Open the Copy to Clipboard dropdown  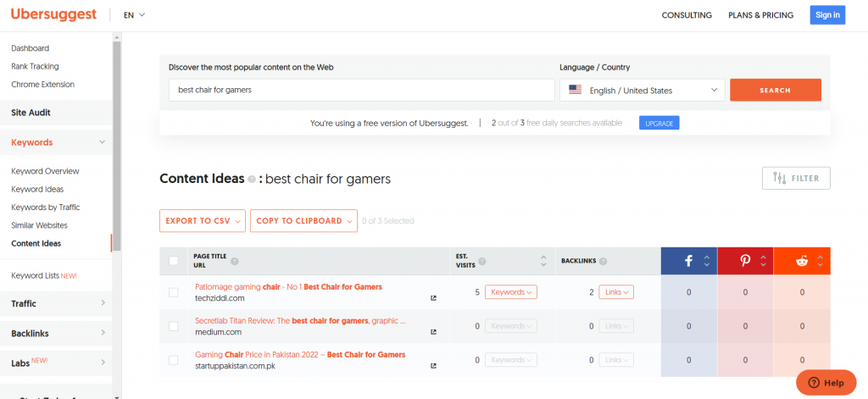pyautogui.click(x=304, y=221)
